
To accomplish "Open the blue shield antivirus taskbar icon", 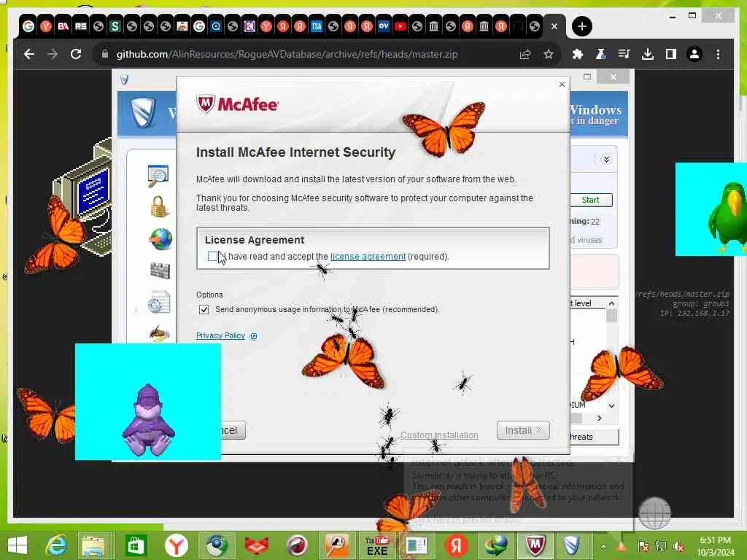I will [x=571, y=545].
